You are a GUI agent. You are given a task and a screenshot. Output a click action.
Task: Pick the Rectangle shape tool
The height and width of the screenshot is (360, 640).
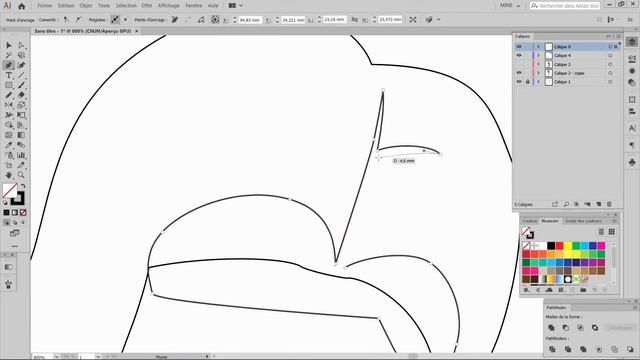pos(9,85)
